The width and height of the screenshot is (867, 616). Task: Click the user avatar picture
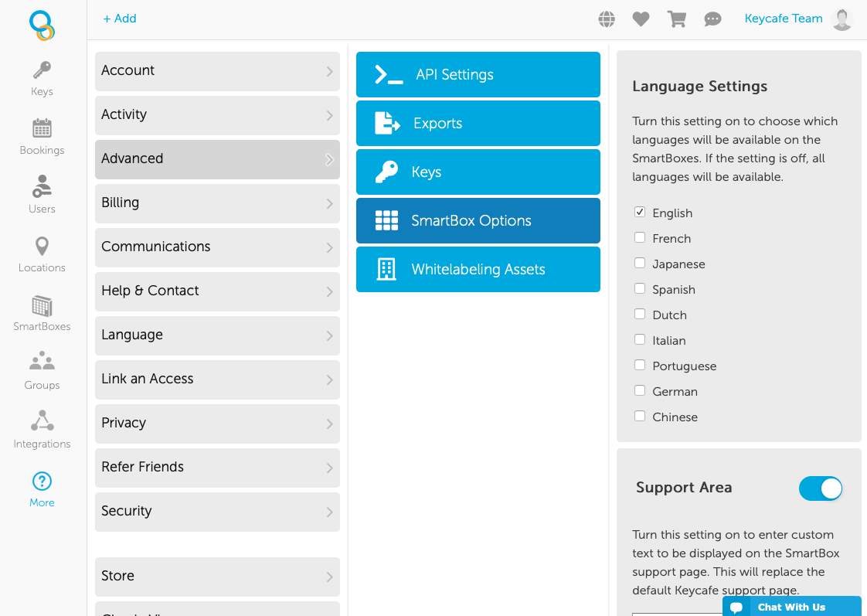pos(842,19)
